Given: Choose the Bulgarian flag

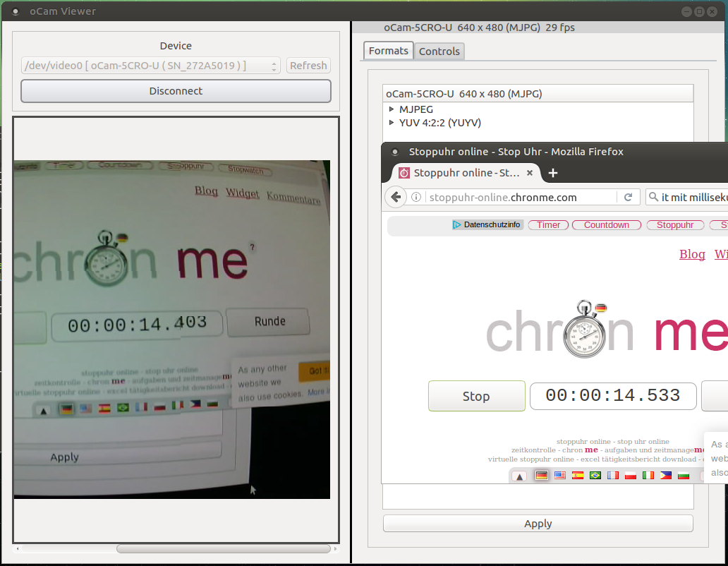Looking at the screenshot, I should pos(684,476).
